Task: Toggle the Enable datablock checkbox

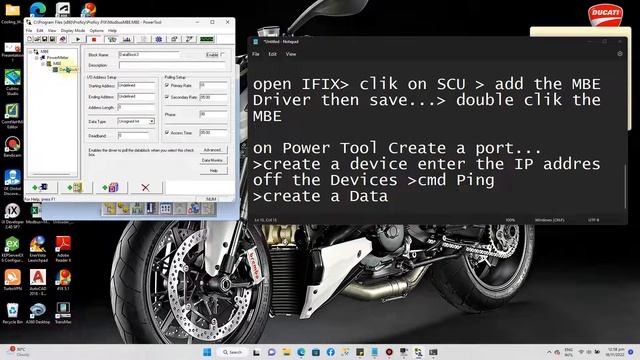Action: click(x=223, y=54)
